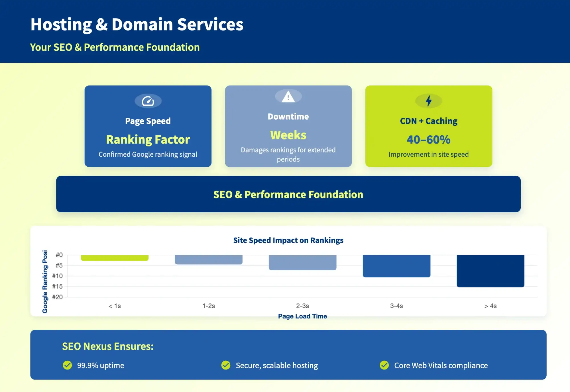This screenshot has width=570, height=392.
Task: Click the green bar for < 1s load time
Action: [x=115, y=257]
